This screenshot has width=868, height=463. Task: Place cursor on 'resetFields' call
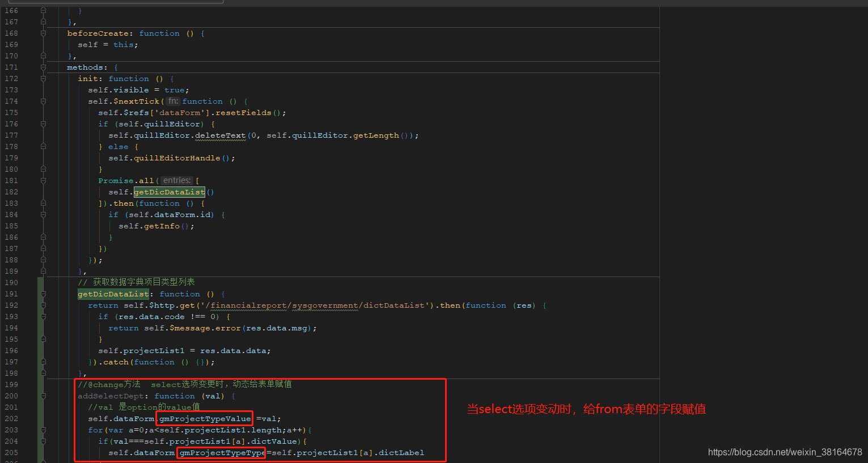click(x=243, y=113)
